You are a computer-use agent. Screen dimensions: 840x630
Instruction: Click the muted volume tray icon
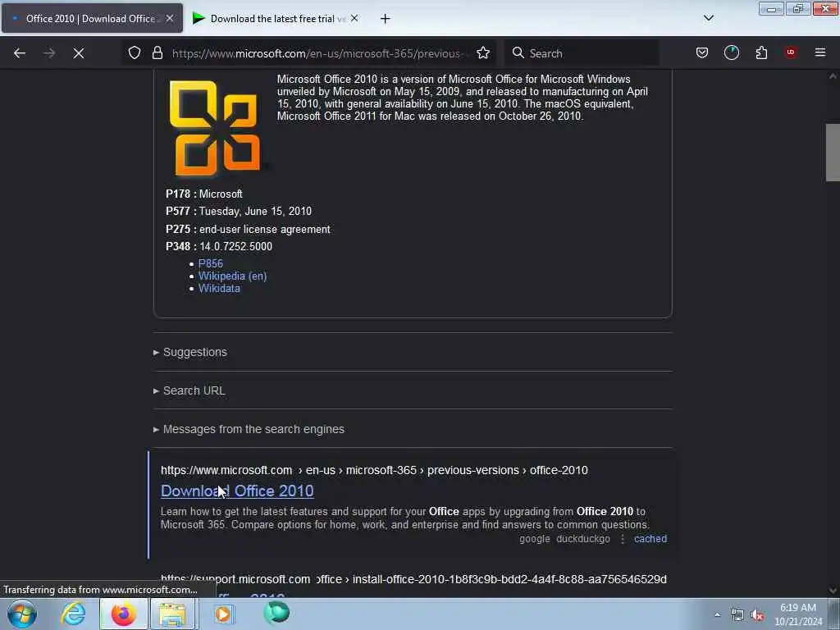pos(757,615)
